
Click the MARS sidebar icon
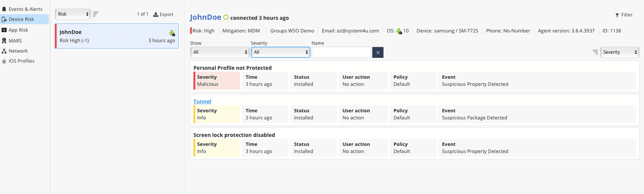click(4, 41)
